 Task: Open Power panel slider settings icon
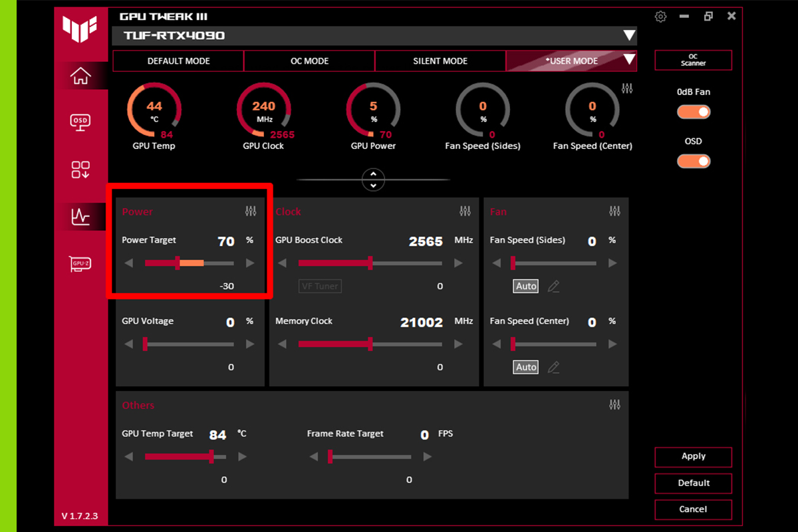tap(251, 211)
